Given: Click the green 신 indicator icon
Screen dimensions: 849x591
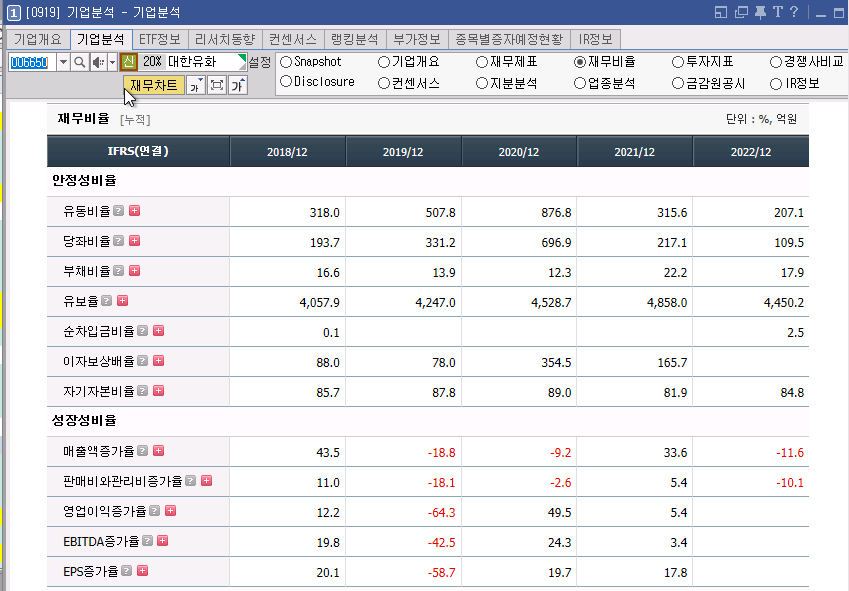Looking at the screenshot, I should click(128, 62).
